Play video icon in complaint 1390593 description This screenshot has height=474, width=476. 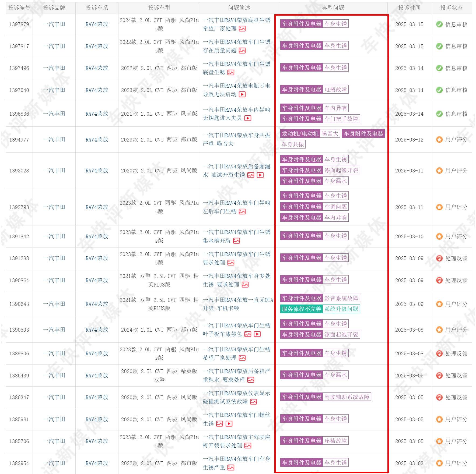(x=257, y=334)
